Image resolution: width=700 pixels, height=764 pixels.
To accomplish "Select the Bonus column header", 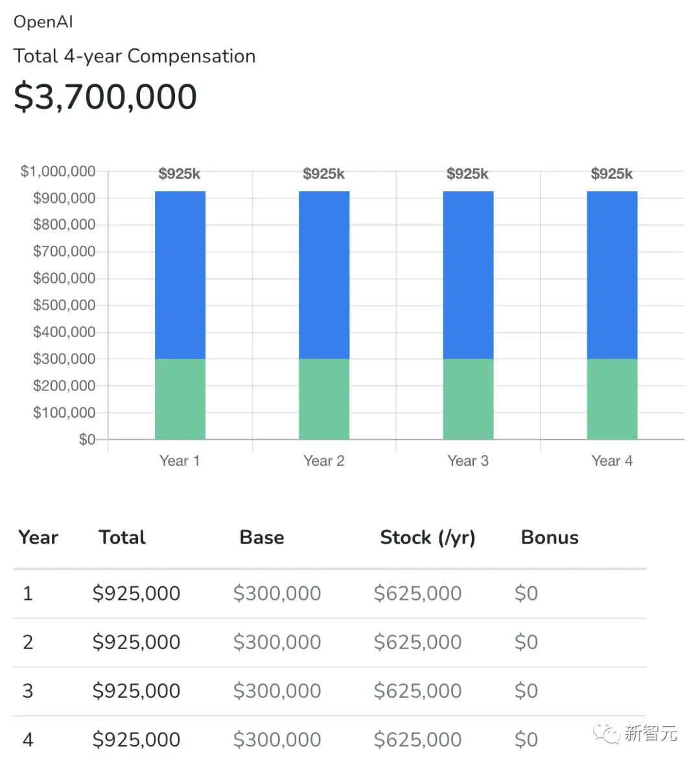I will point(550,537).
